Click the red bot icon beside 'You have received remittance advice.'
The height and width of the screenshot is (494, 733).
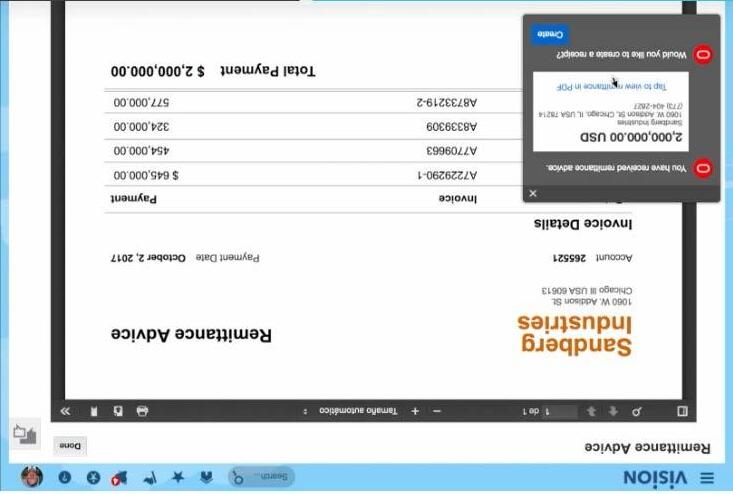click(x=703, y=168)
